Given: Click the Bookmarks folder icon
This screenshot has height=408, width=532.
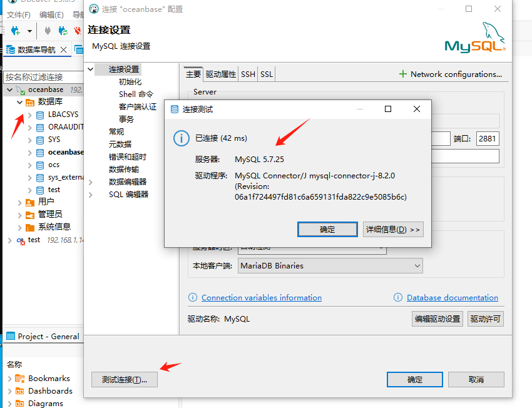Looking at the screenshot, I should 20,379.
